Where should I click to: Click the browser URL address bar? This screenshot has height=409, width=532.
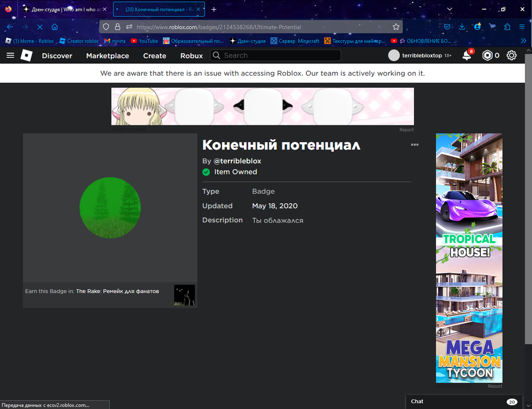pos(250,27)
